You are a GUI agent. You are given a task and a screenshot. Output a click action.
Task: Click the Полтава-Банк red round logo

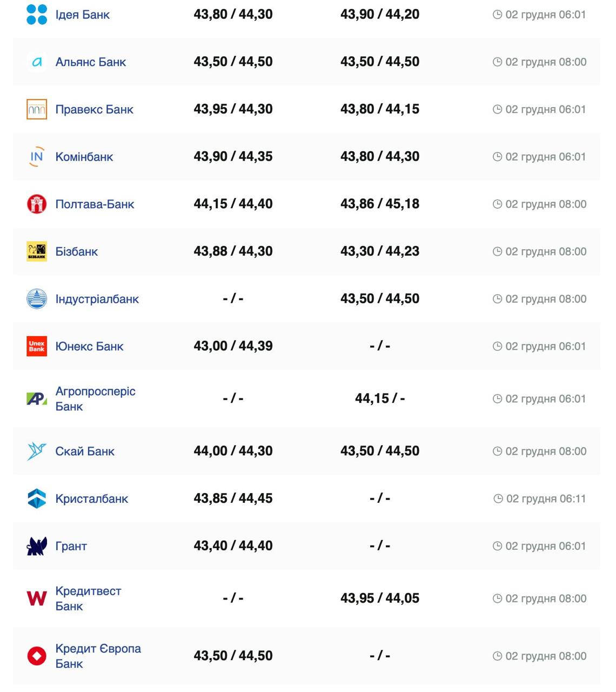tap(37, 204)
